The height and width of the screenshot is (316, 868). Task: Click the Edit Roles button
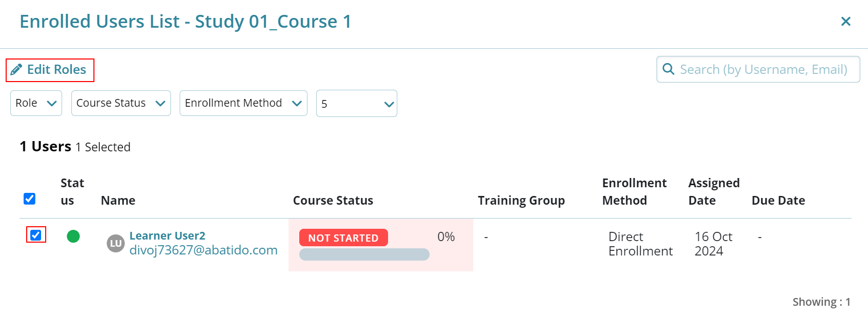50,70
